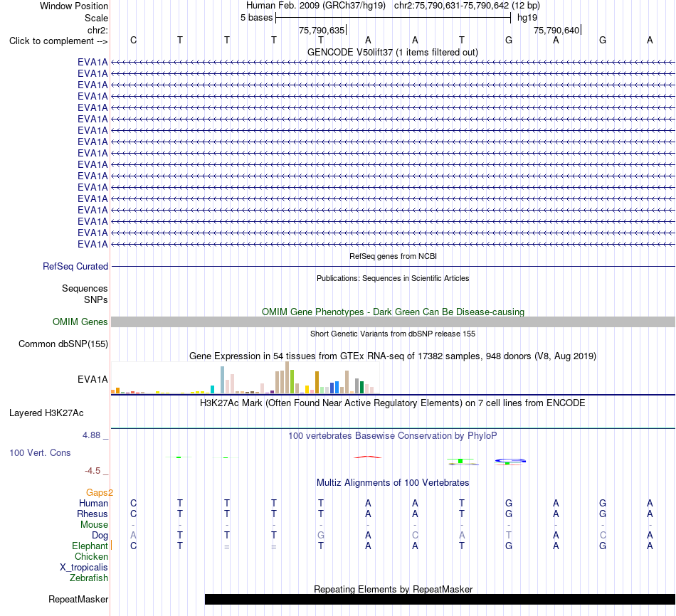Click the 100 Vert. Cons label
676x616 pixels.
click(x=40, y=452)
